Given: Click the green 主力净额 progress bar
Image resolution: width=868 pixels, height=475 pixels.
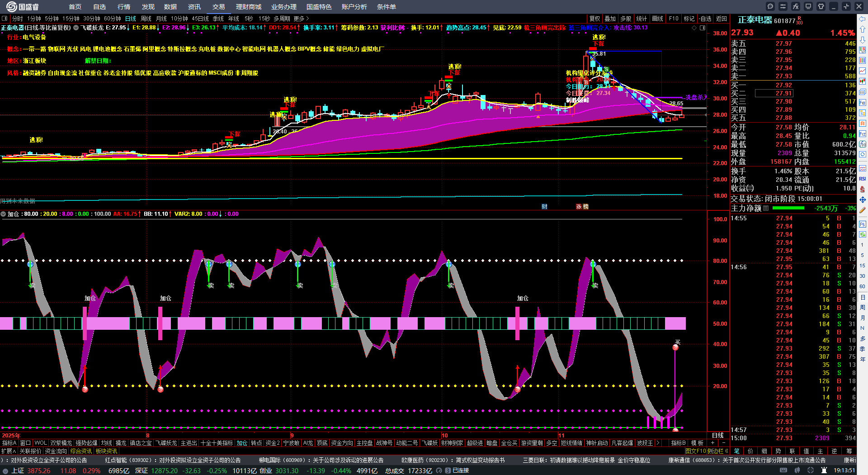Looking at the screenshot, I should click(x=788, y=208).
